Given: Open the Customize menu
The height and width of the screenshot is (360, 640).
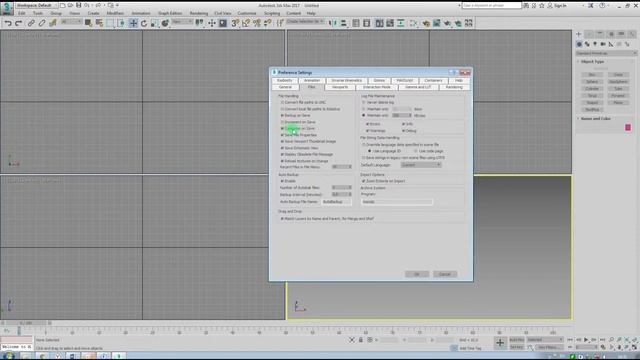Looking at the screenshot, I should coord(247,13).
